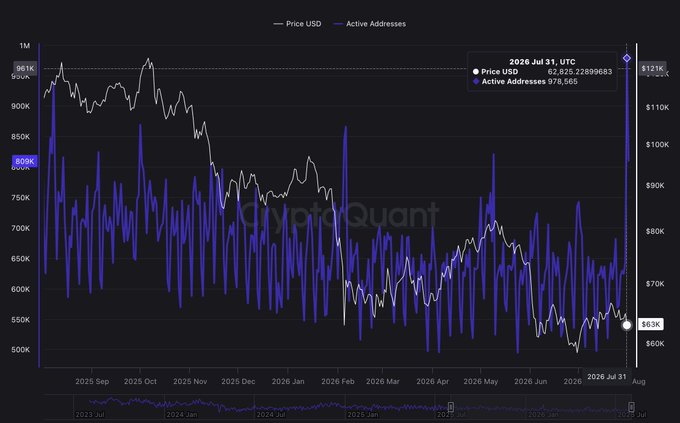The image size is (680, 423).
Task: Click the 2026 Feb axis label
Action: pos(338,381)
